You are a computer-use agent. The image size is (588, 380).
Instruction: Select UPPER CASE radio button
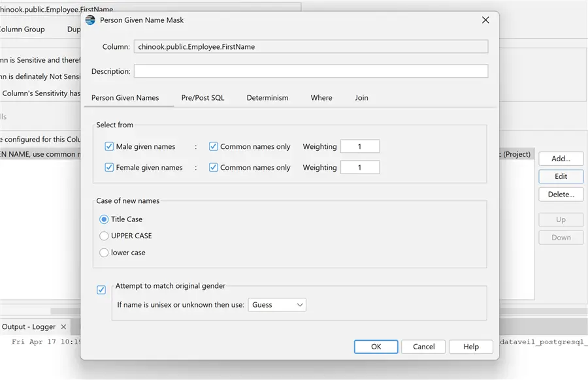104,236
